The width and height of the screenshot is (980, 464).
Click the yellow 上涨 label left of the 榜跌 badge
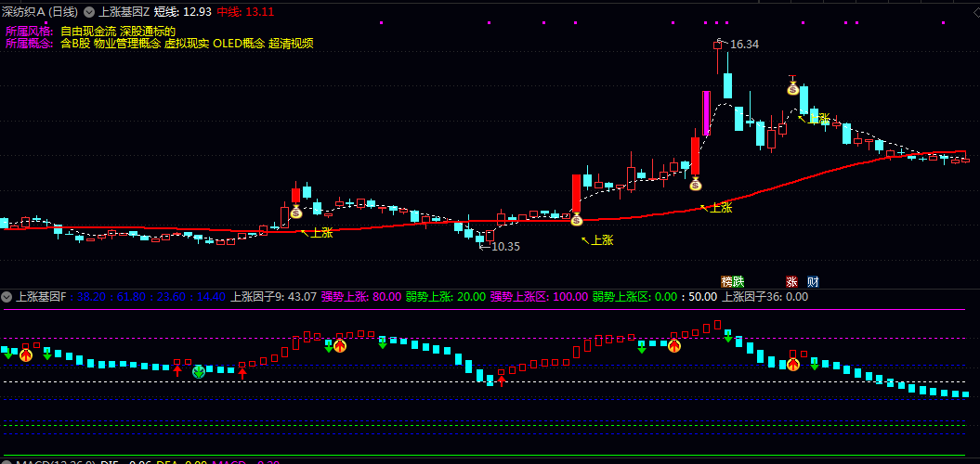coord(721,208)
